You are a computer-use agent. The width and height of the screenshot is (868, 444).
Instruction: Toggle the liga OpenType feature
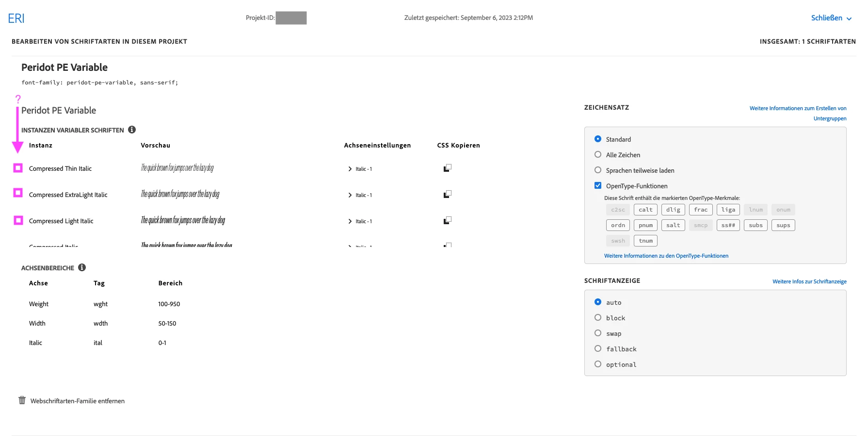(x=728, y=210)
